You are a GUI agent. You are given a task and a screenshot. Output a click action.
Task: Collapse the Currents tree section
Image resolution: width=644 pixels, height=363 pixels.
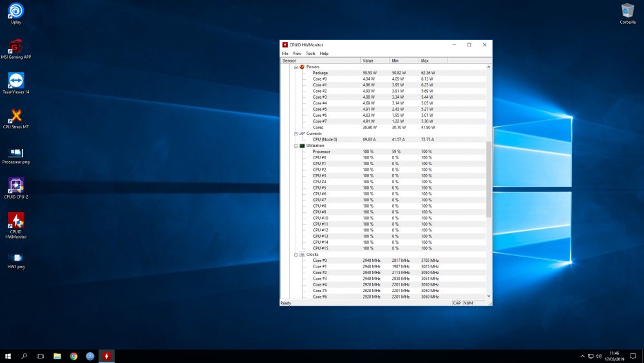[x=296, y=133]
